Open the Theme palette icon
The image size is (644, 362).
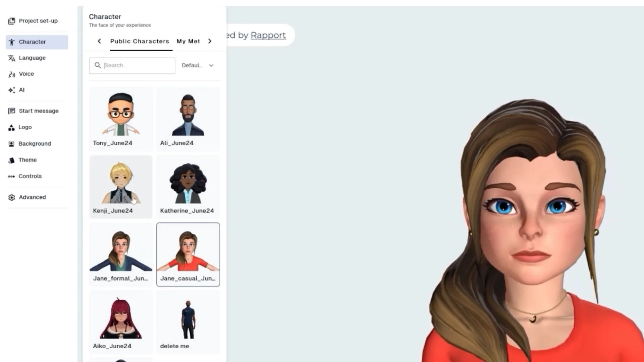(11, 160)
